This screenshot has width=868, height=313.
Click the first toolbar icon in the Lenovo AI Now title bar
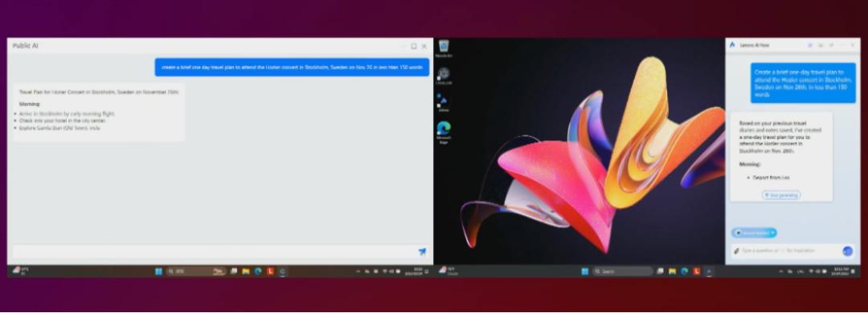810,45
